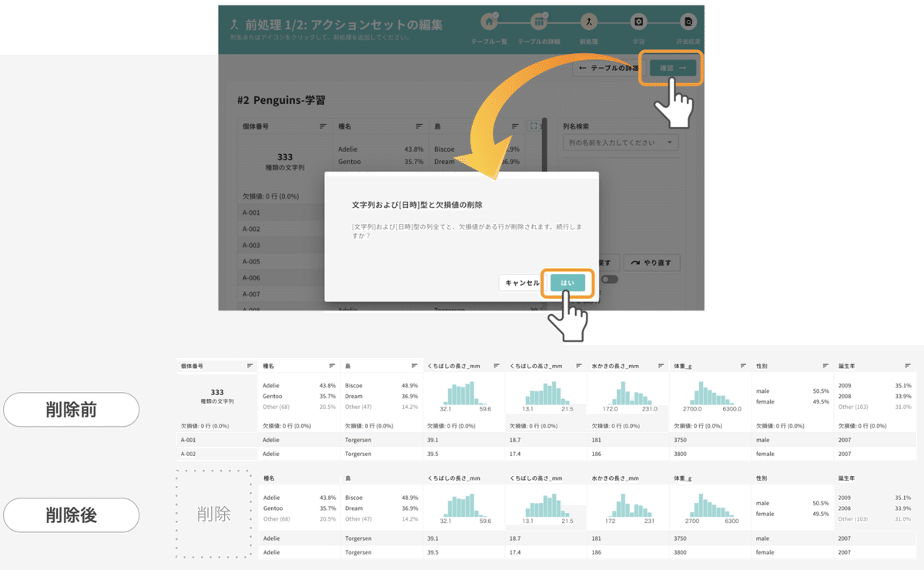This screenshot has width=924, height=570.
Task: Click the 性別 header in 削除後 table
Action: 762,478
